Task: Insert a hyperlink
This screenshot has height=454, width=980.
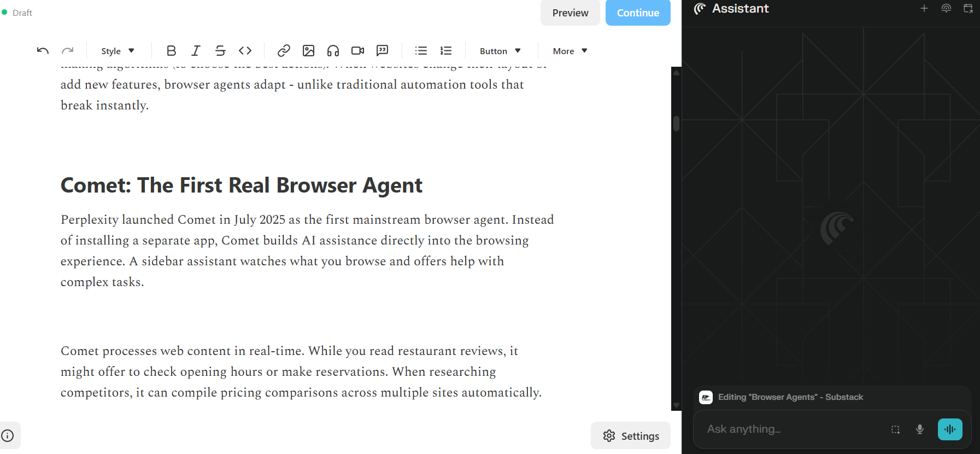Action: 284,51
